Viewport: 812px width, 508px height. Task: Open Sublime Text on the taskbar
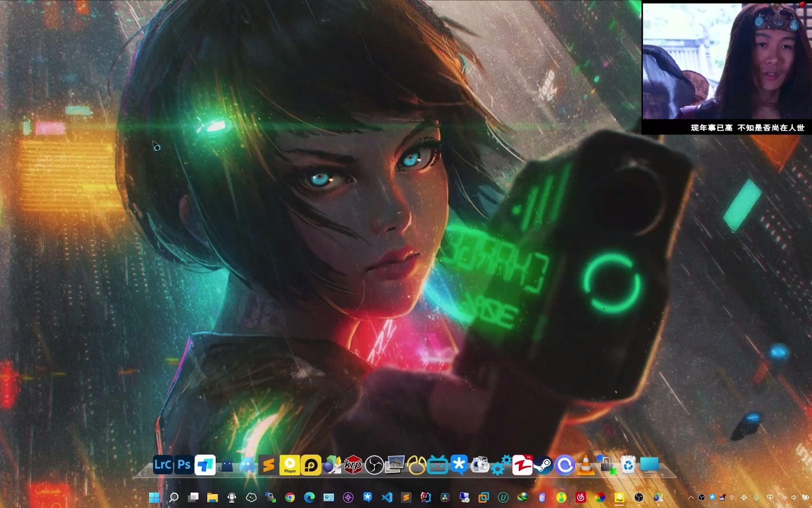click(406, 498)
